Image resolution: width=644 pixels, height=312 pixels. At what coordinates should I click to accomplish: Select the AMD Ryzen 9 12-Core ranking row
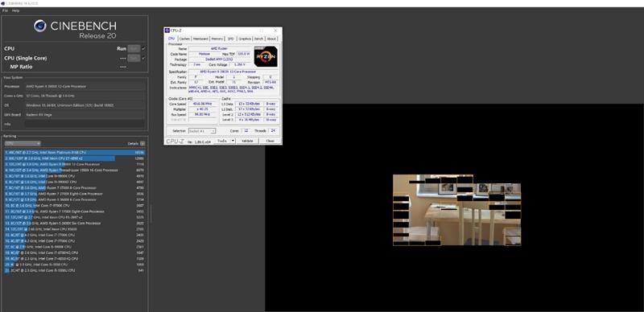(x=74, y=164)
